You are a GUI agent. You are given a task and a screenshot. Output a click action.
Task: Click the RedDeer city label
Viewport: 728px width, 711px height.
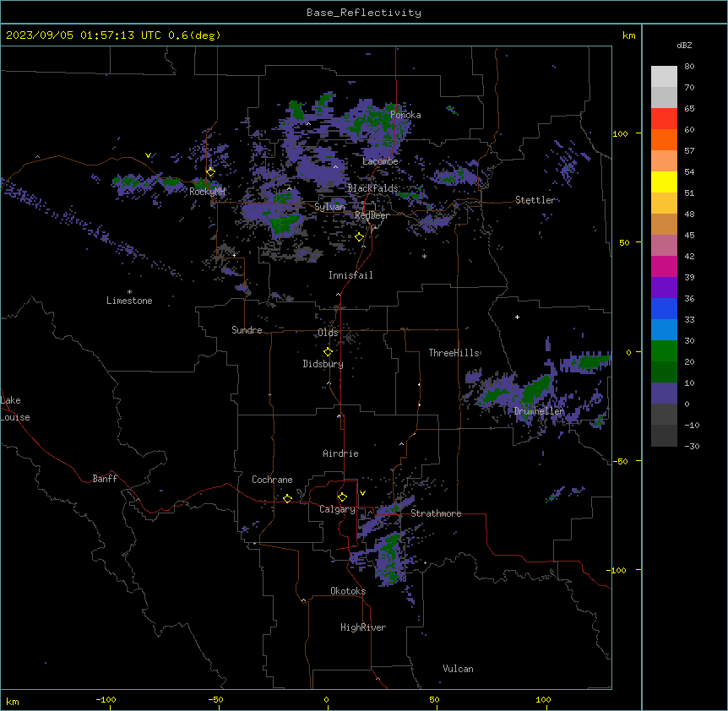click(372, 216)
